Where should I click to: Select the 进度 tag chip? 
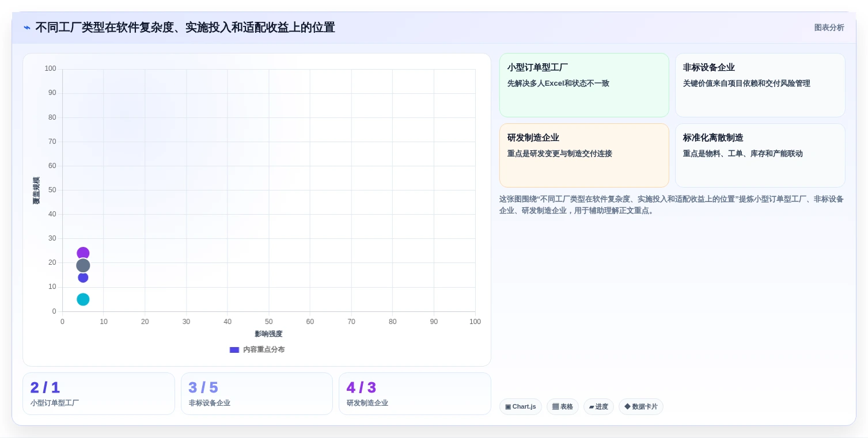coord(598,407)
